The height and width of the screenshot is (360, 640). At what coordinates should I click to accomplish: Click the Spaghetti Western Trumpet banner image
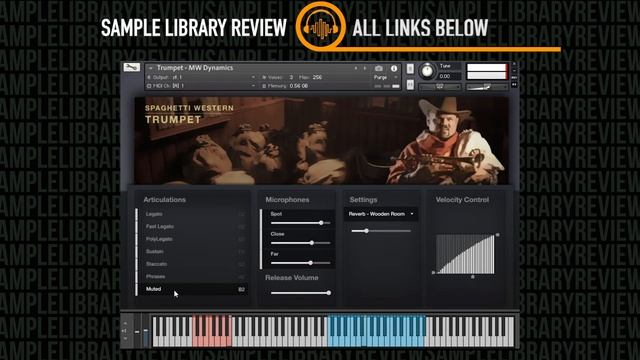(321, 140)
